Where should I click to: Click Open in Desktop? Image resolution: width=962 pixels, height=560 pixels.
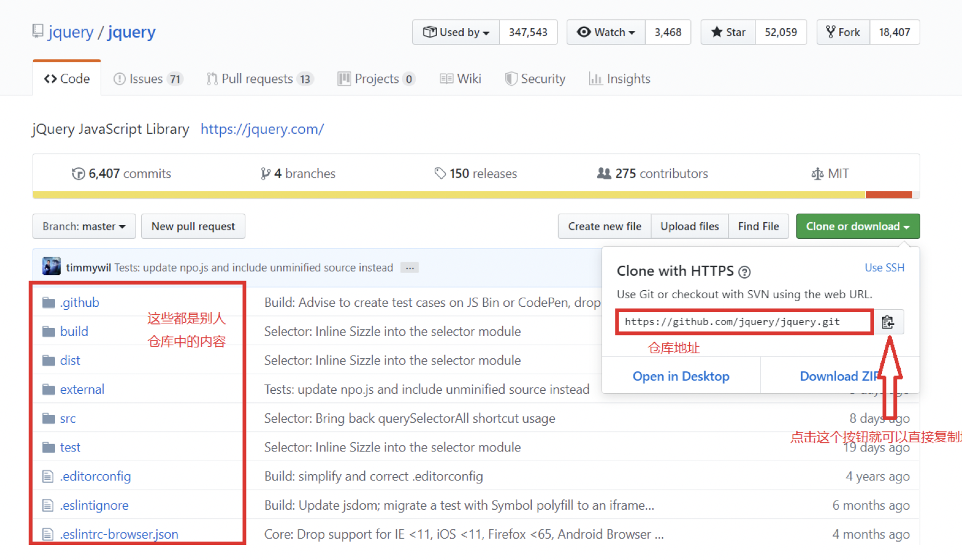[x=681, y=376]
